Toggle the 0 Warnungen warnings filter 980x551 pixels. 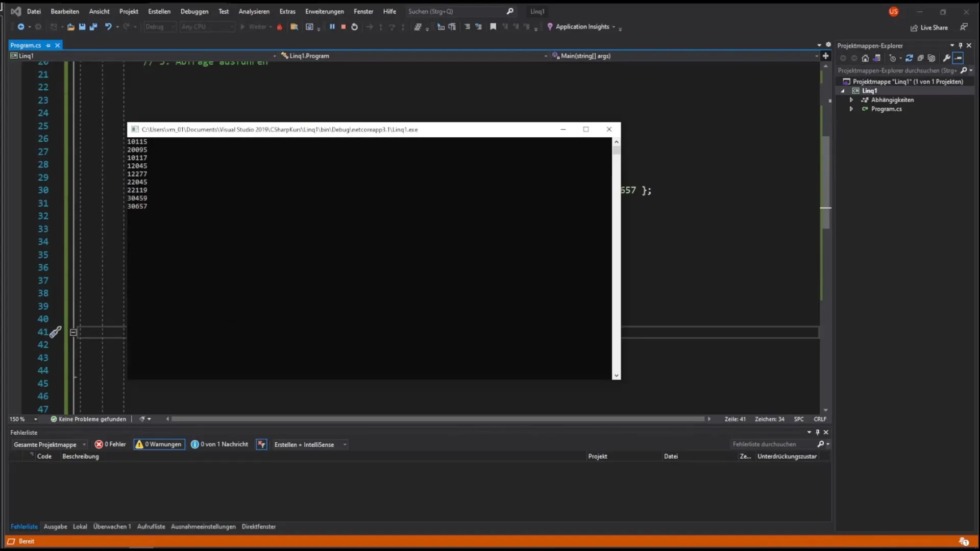(x=159, y=444)
